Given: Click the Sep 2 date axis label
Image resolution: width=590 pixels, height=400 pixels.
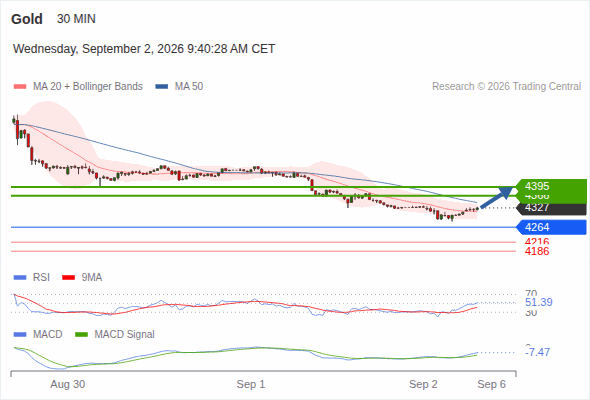Looking at the screenshot, I should (423, 384).
